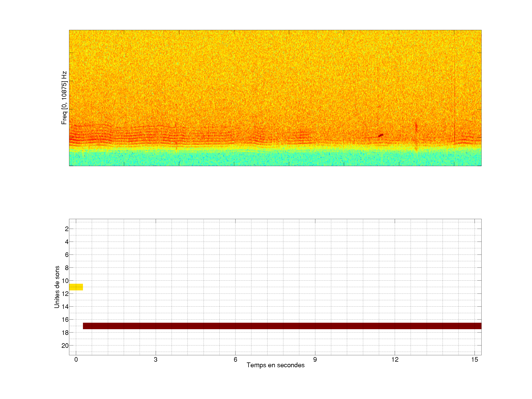Click the y-axis tick label 14
The height and width of the screenshot is (399, 532).
pos(65,307)
